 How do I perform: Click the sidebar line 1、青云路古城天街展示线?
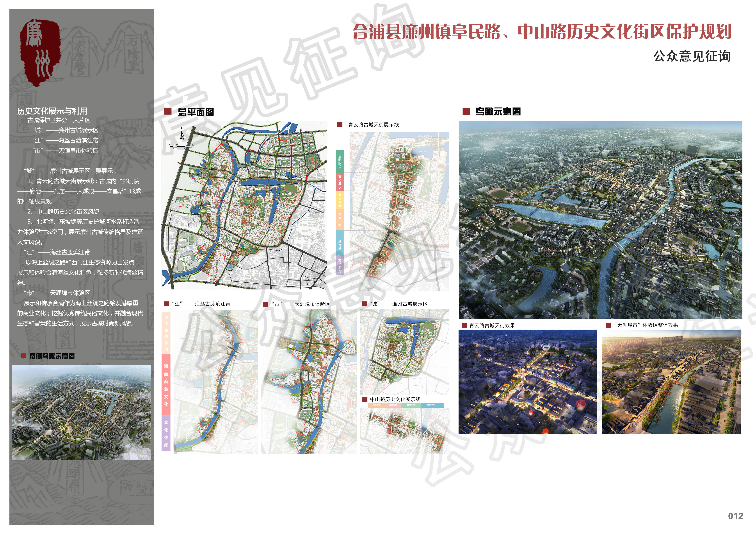tap(62, 181)
